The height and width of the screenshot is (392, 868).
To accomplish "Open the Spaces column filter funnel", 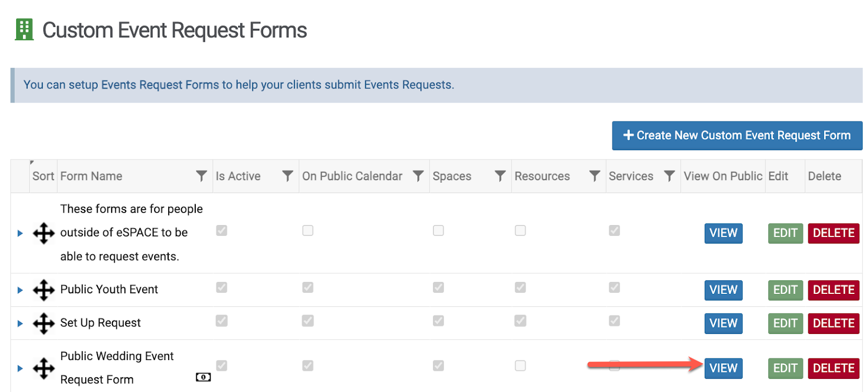I will tap(500, 176).
